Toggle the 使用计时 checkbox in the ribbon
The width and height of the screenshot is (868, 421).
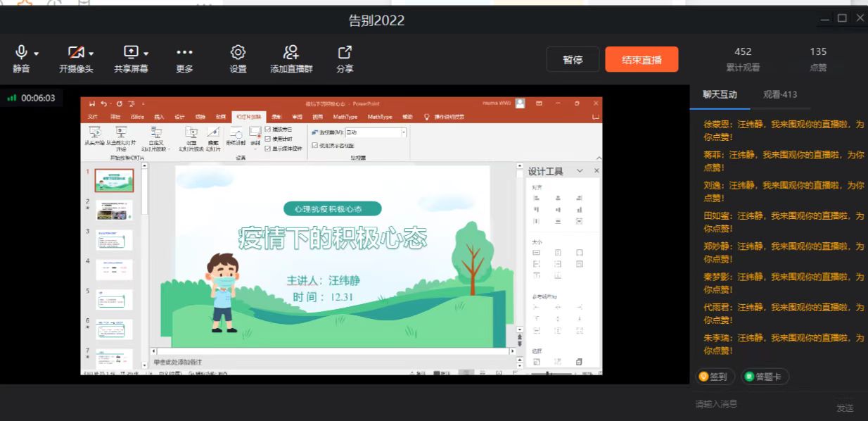(268, 139)
